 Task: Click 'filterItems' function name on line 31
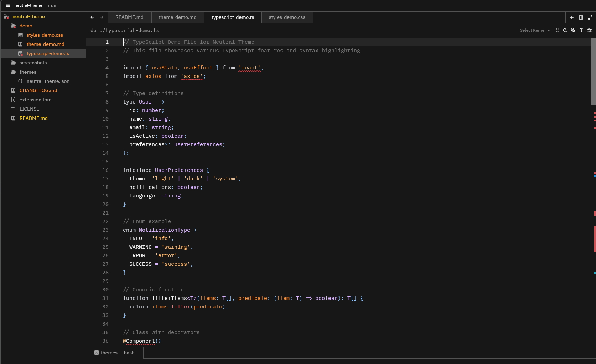[169, 298]
